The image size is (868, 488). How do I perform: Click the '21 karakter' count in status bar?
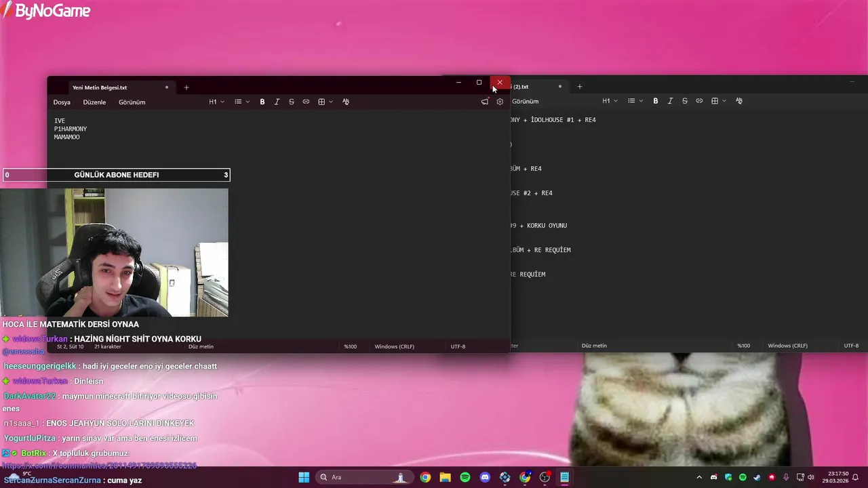click(x=108, y=346)
